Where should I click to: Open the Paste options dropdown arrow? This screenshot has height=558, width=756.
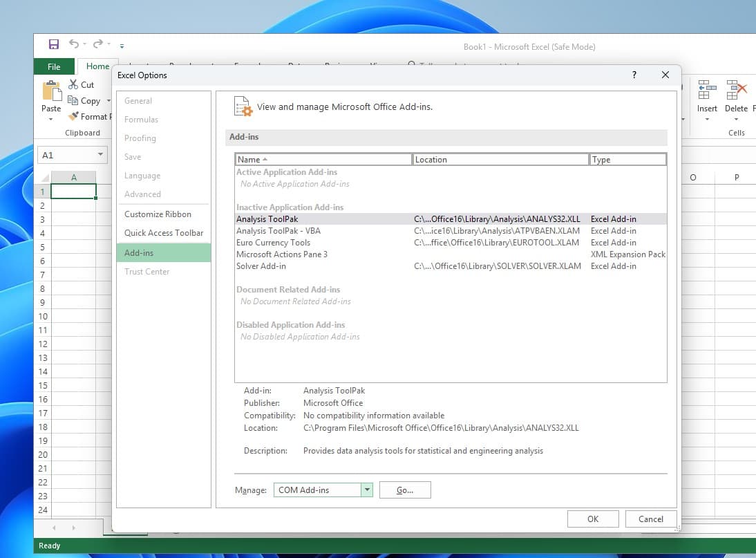click(x=50, y=118)
